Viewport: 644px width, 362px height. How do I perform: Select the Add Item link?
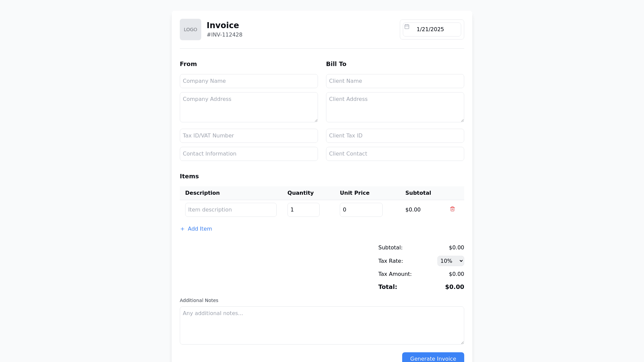pos(200,229)
